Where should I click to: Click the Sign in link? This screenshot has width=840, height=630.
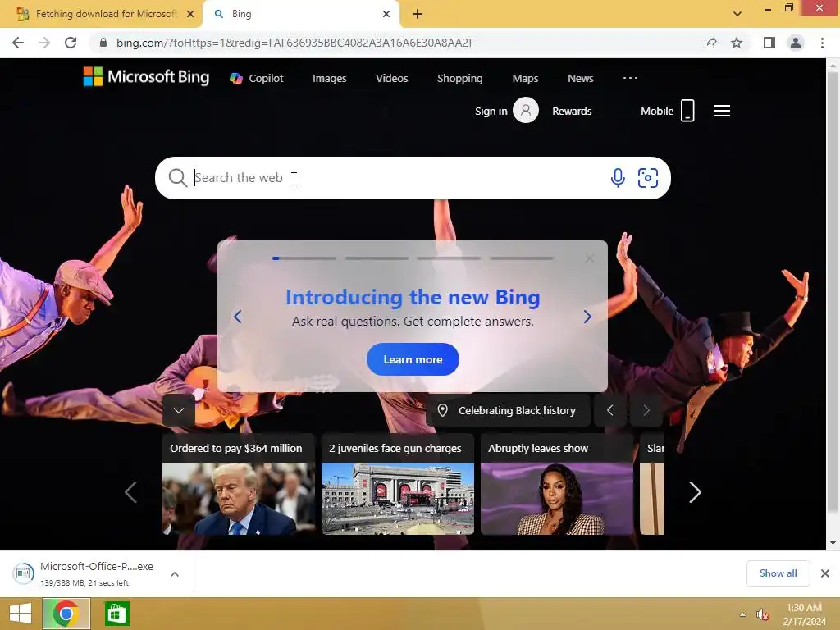click(x=491, y=111)
